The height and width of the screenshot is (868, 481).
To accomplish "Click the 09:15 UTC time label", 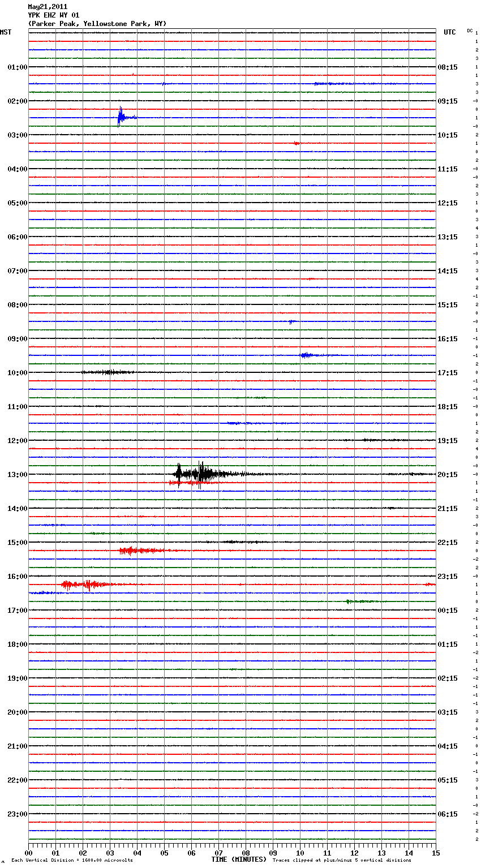I will coord(448,101).
